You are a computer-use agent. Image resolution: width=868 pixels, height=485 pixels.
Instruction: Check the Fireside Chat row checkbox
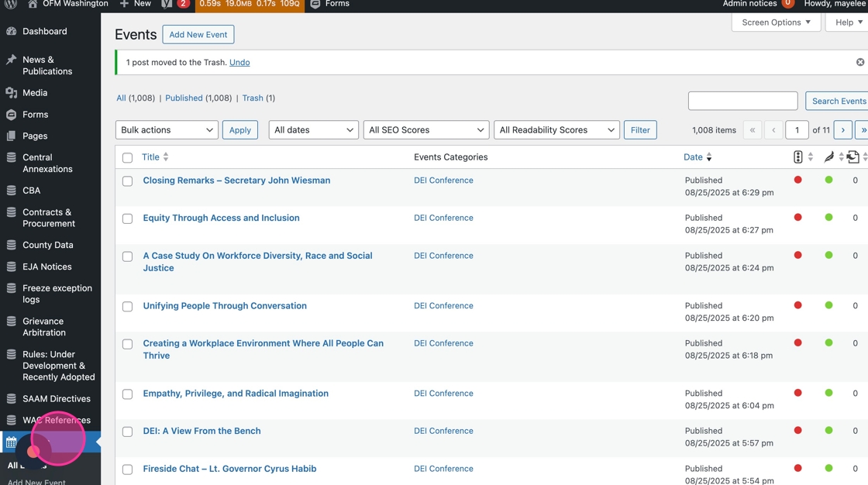click(127, 470)
